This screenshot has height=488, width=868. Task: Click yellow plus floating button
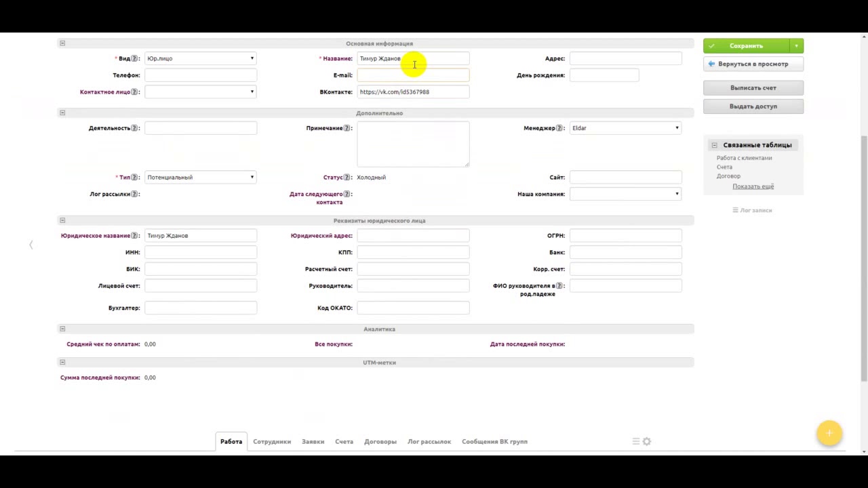click(829, 433)
